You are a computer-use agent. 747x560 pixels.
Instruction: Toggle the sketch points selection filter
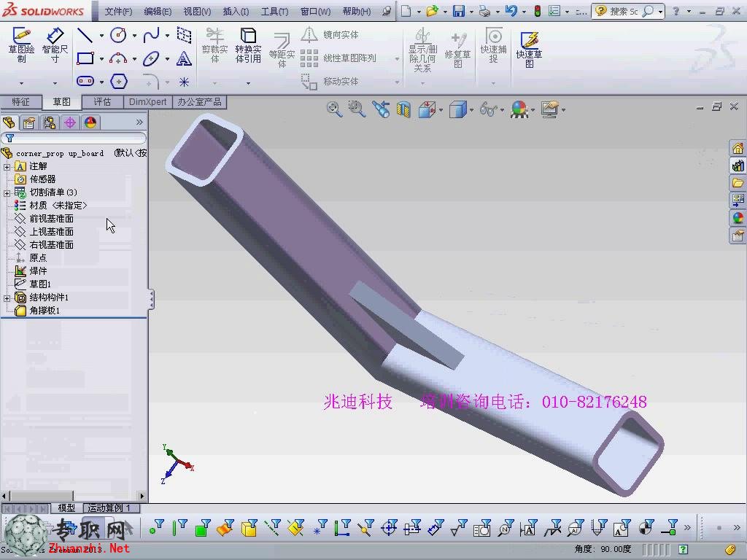[320, 528]
